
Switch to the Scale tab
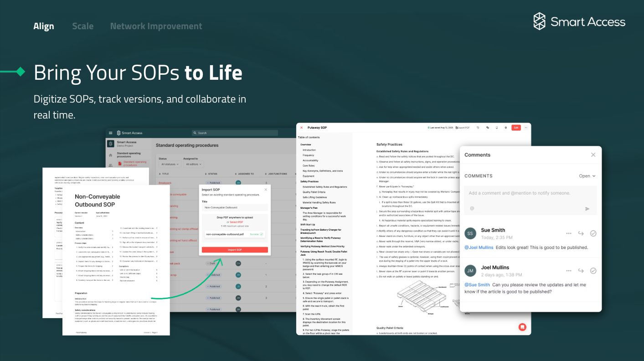83,26
